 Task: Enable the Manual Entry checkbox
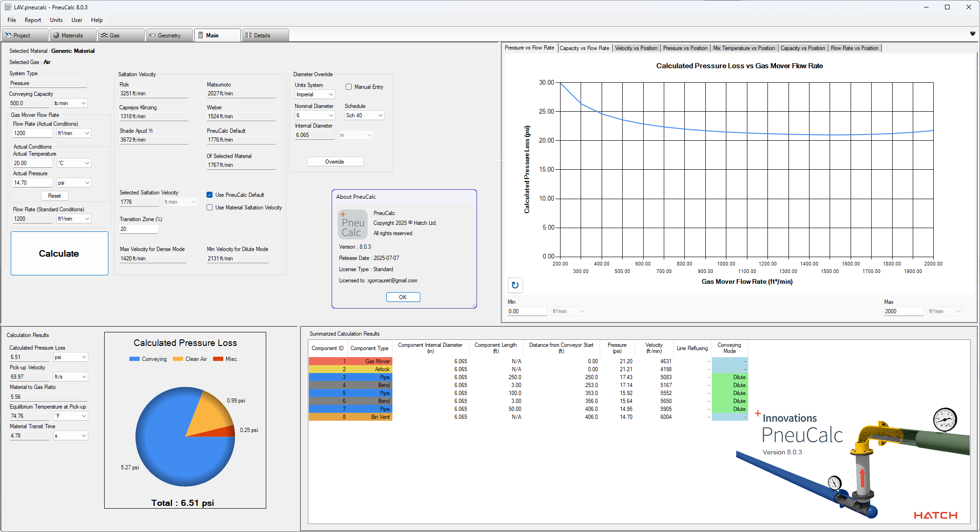click(x=348, y=86)
